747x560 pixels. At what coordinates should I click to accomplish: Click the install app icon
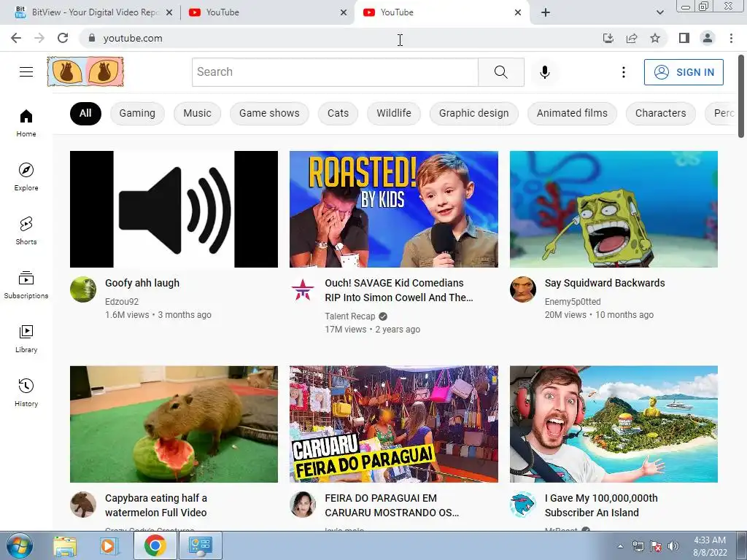(608, 38)
